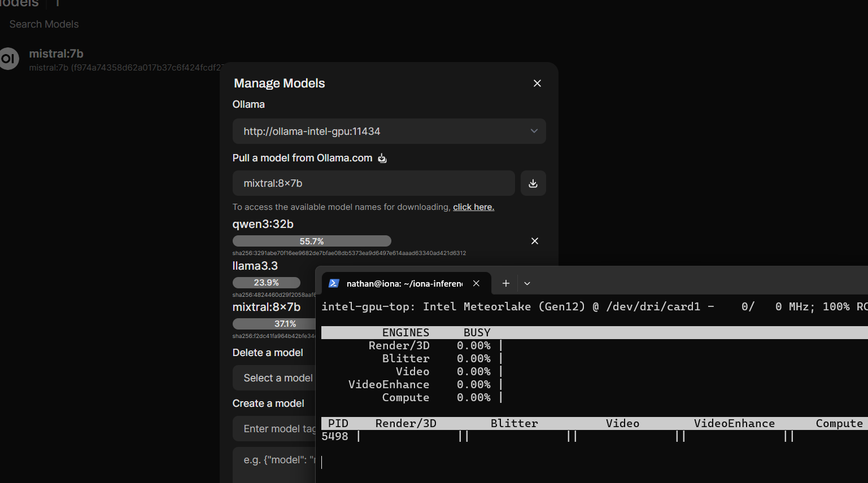The height and width of the screenshot is (483, 868).
Task: Cancel the qwen3:32b download
Action: click(x=535, y=241)
